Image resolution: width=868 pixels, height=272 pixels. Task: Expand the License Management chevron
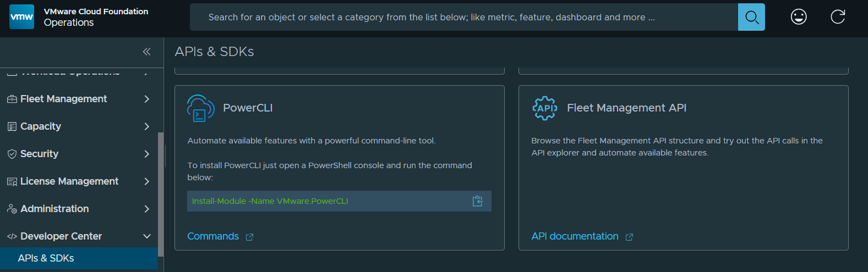pos(146,181)
